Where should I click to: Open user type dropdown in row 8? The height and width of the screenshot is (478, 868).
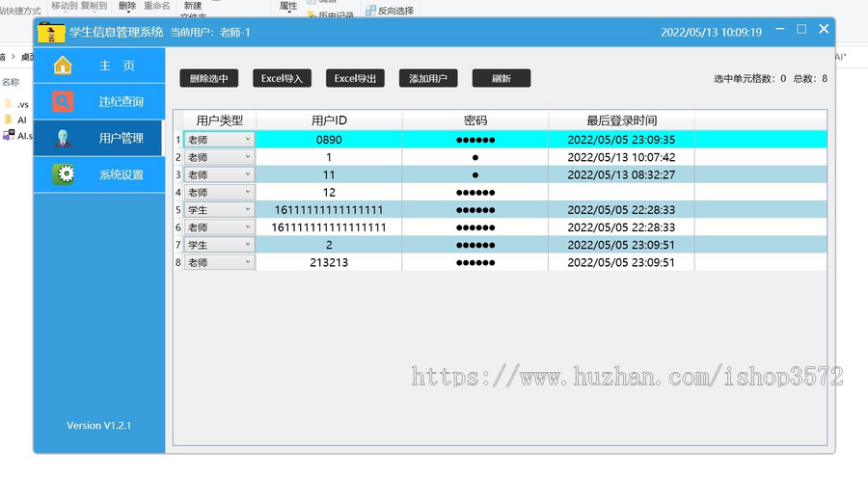[x=219, y=262]
